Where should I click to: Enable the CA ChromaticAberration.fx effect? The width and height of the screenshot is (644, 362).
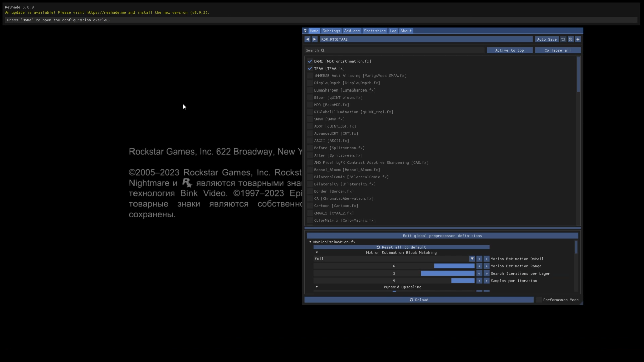point(310,199)
